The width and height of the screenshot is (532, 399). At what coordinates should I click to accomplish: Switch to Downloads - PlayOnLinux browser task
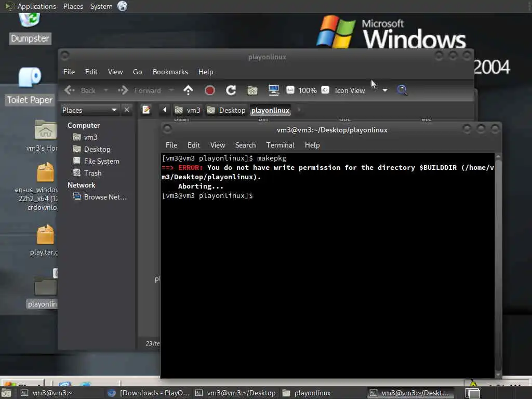pyautogui.click(x=149, y=393)
